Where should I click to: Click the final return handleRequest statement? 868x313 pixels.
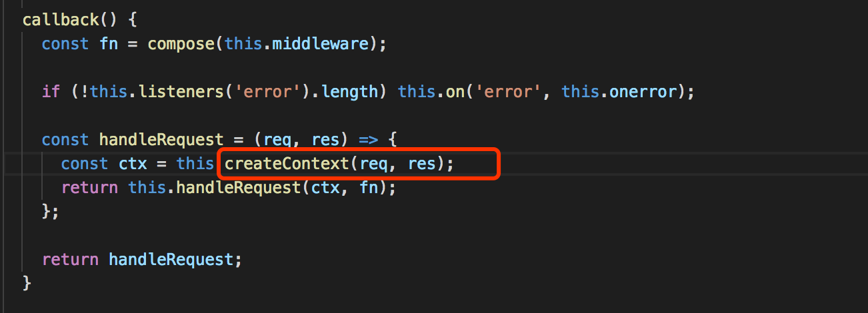click(141, 258)
